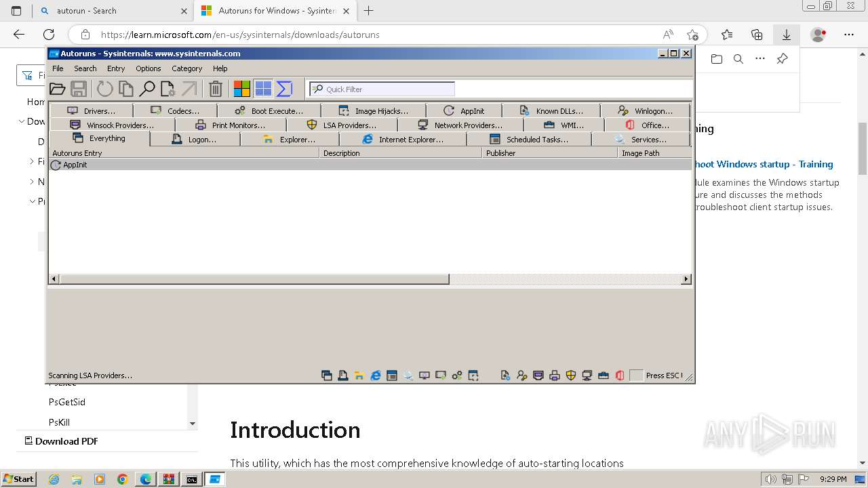The height and width of the screenshot is (488, 868).
Task: Click the Boot Execute gears icon in status bar
Action: [x=457, y=375]
